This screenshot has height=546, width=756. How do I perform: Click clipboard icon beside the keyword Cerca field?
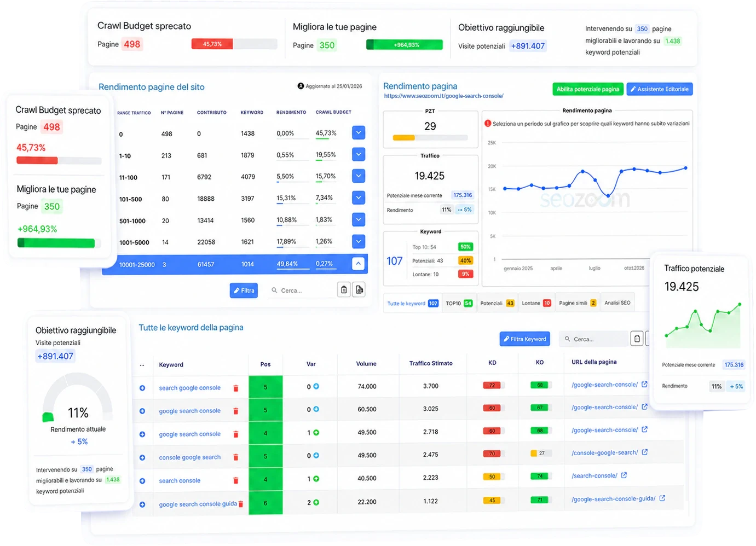637,339
